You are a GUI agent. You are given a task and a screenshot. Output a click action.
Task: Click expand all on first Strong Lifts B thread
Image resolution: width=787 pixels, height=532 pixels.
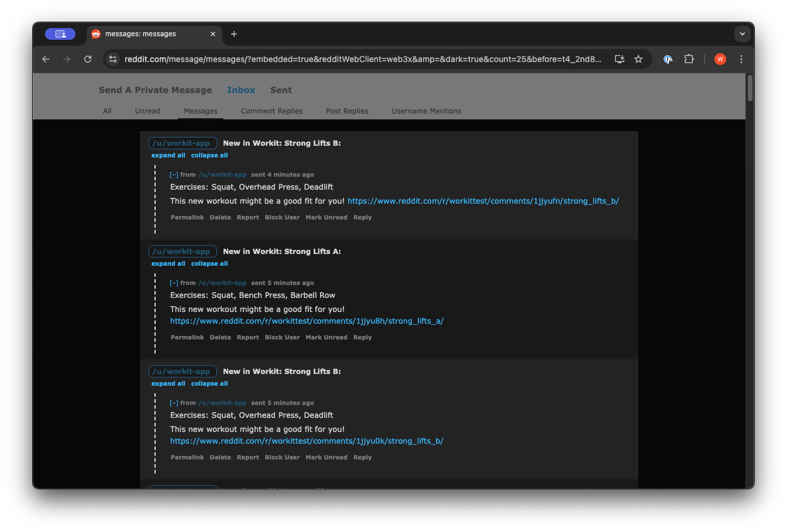click(168, 156)
